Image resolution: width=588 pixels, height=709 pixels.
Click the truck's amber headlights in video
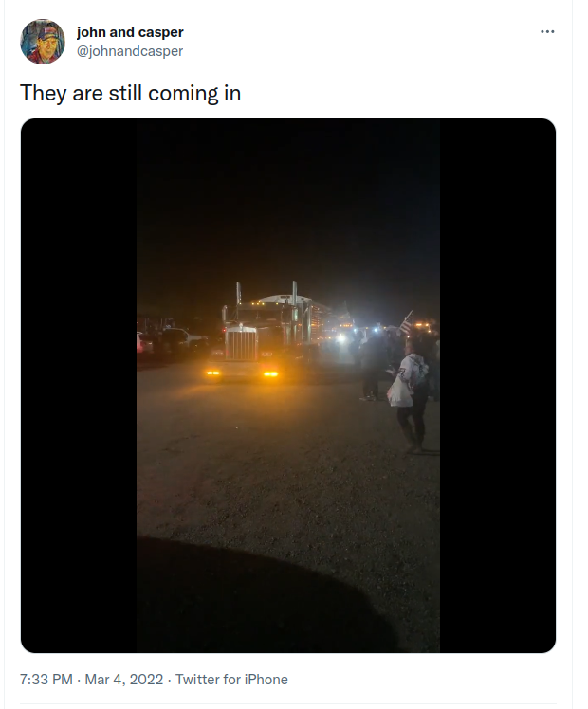pyautogui.click(x=242, y=373)
